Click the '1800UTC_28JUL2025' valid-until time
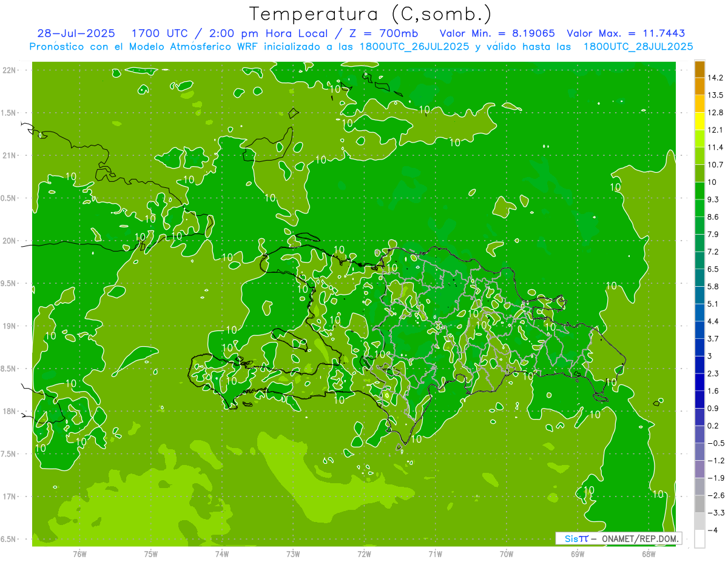The width and height of the screenshot is (728, 562). tap(638, 47)
